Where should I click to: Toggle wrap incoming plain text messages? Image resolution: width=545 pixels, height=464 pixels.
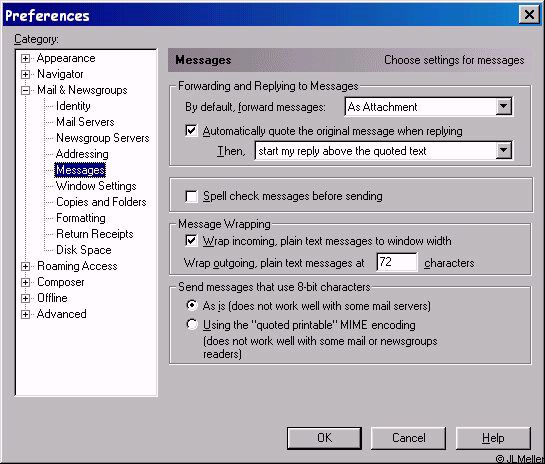tap(191, 241)
